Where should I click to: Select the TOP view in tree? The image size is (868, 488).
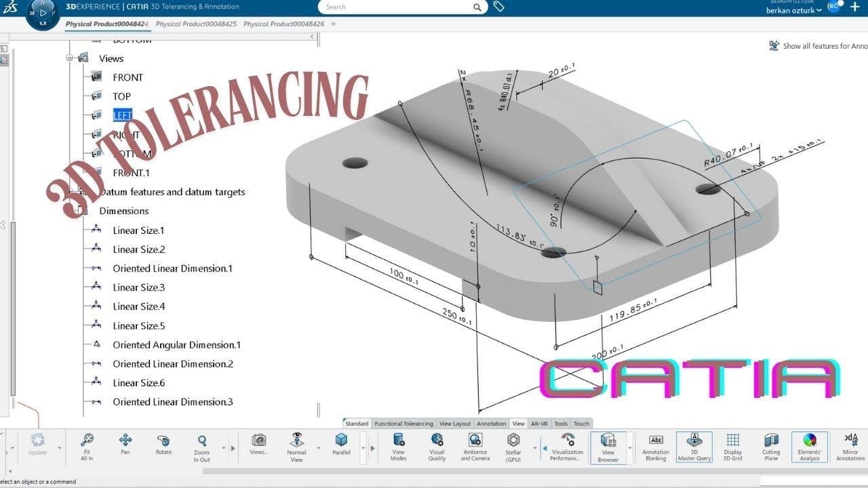(x=121, y=96)
